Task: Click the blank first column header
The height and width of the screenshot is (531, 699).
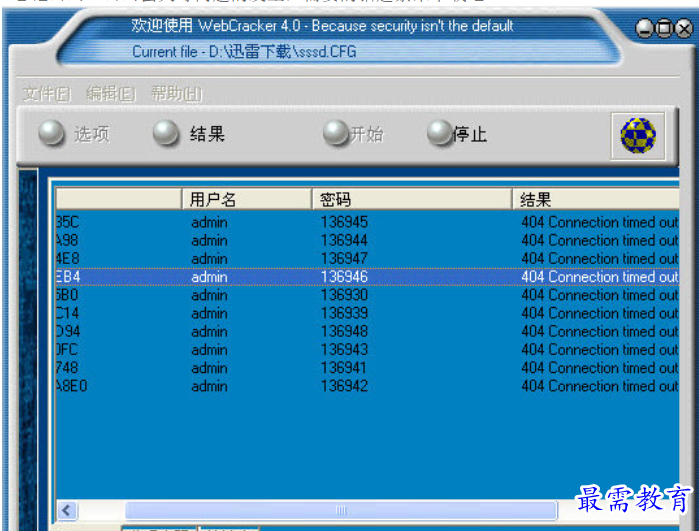Action: tap(119, 199)
